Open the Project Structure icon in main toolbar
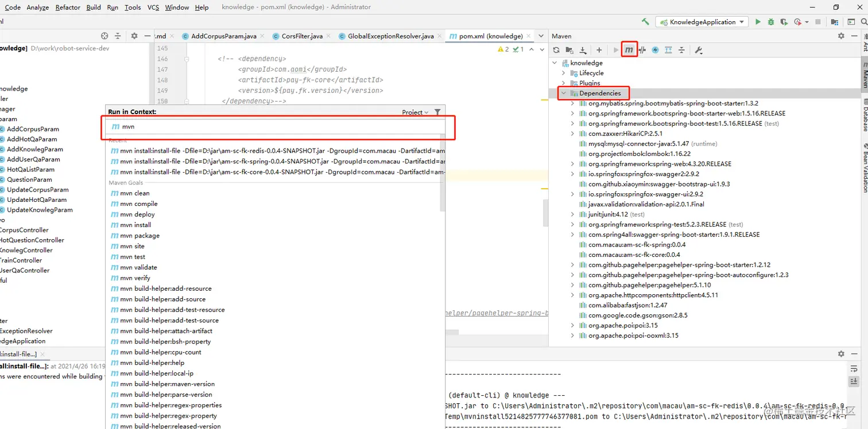The width and height of the screenshot is (868, 429). coord(834,22)
